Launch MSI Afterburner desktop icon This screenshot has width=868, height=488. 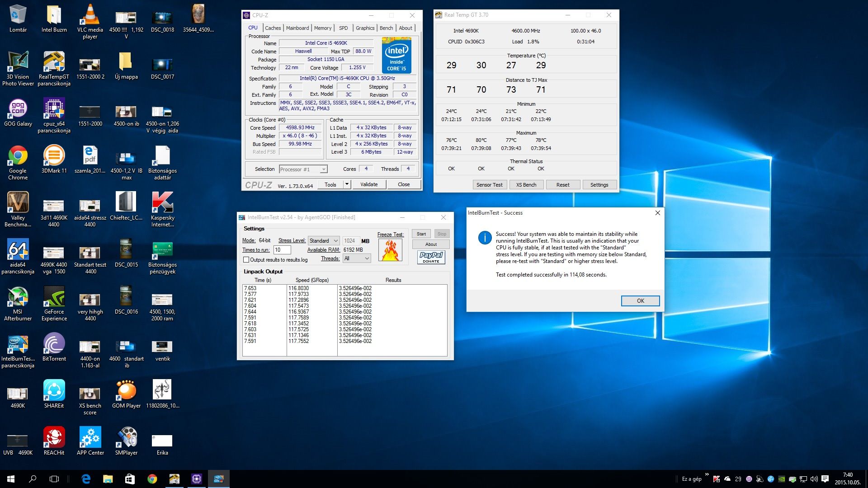tap(18, 304)
